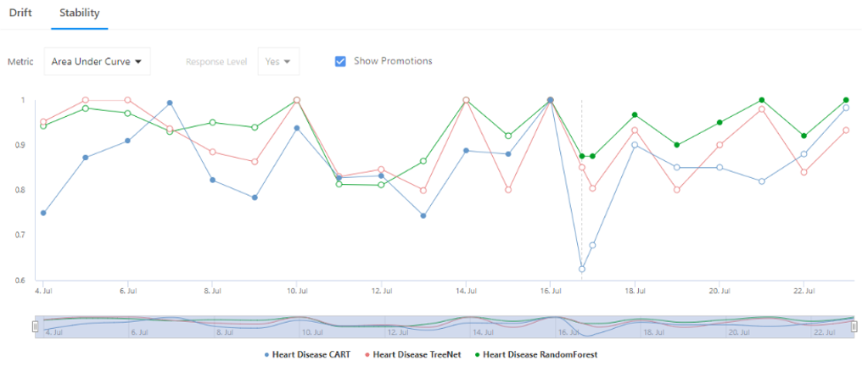Image resolution: width=868 pixels, height=367 pixels.
Task: Select the last blue CART point at far right
Action: (846, 108)
